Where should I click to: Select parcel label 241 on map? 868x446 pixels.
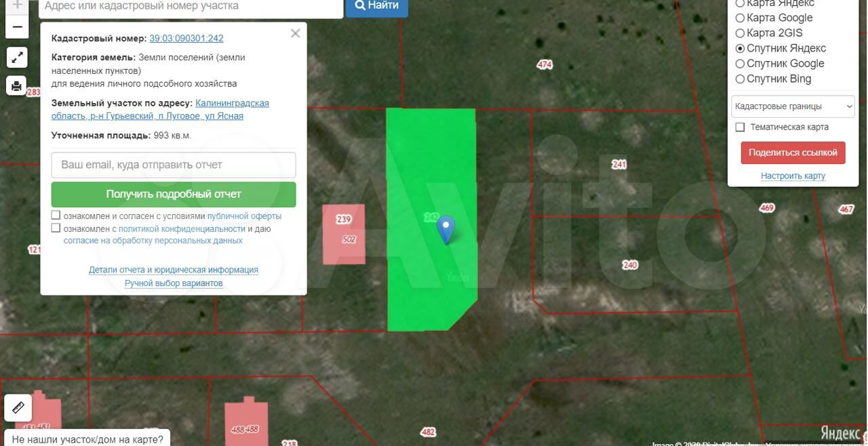point(618,164)
